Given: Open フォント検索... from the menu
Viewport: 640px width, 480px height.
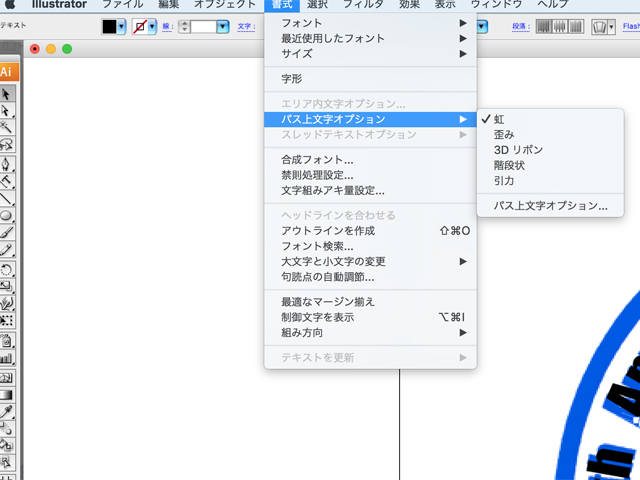Looking at the screenshot, I should [x=370, y=246].
